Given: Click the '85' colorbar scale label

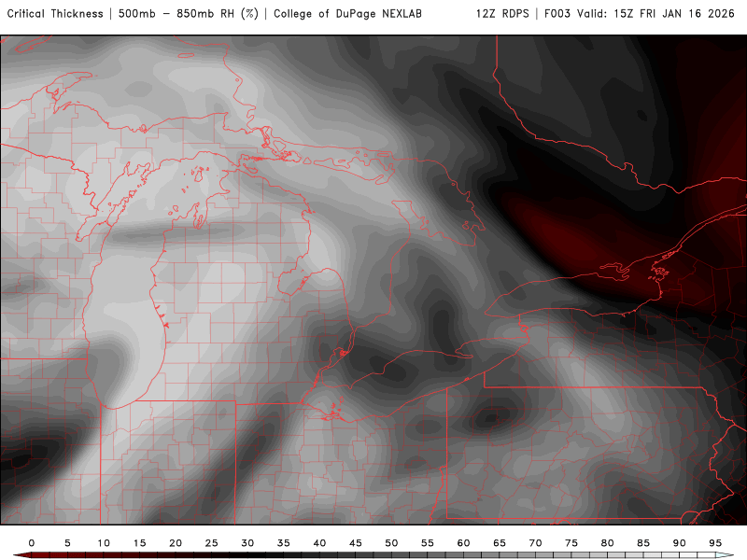Looking at the screenshot, I should (x=643, y=543).
